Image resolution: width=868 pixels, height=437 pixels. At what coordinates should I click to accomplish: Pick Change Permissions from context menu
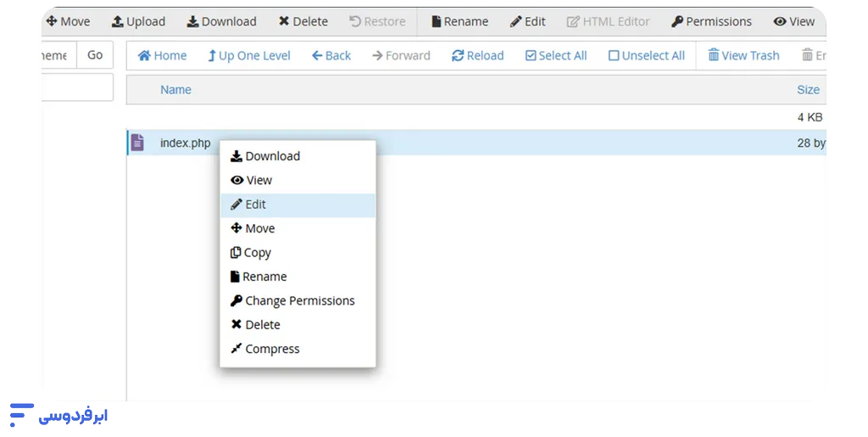tap(299, 300)
